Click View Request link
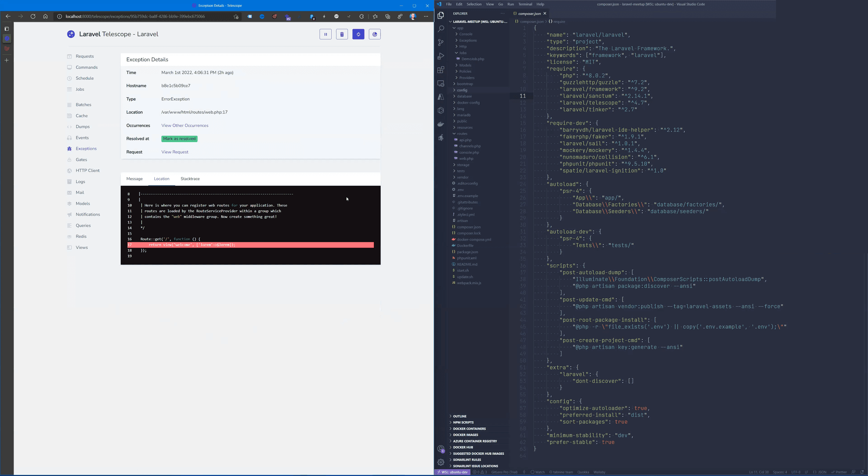Screen dimensions: 868x476 pyautogui.click(x=175, y=152)
